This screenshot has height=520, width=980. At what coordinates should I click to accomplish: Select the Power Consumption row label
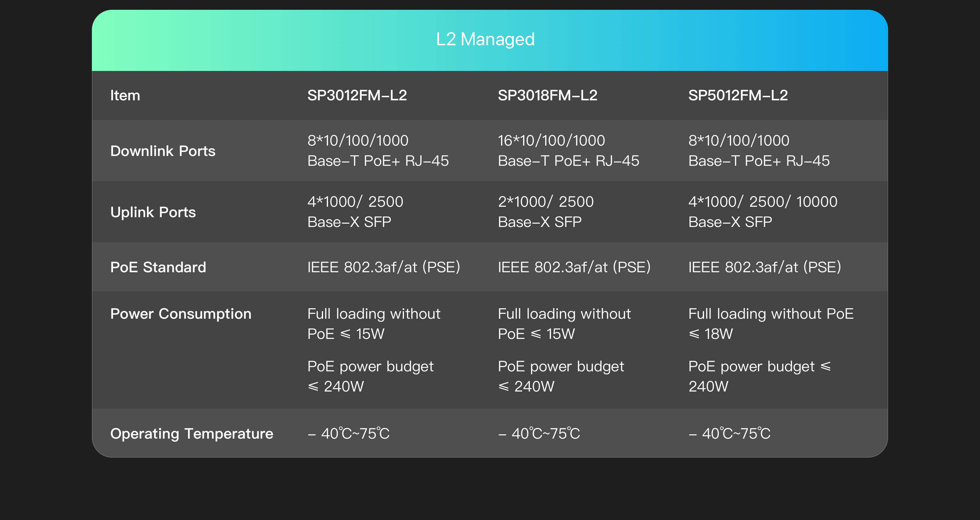coord(181,314)
